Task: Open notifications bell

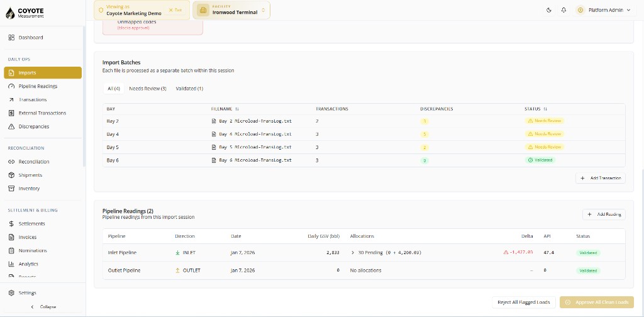Action: point(563,10)
